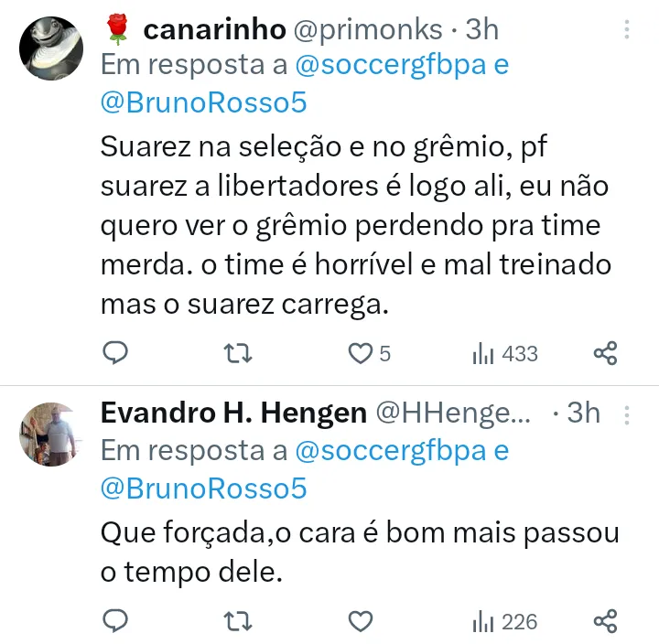Reply to canarinho's tweet
This screenshot has width=659, height=644.
[x=114, y=353]
